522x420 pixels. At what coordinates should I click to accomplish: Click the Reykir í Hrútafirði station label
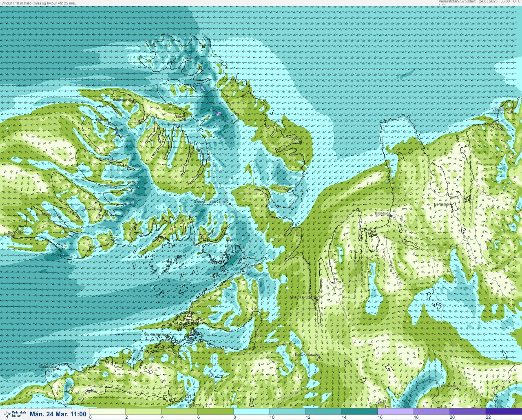pyautogui.click(x=302, y=297)
